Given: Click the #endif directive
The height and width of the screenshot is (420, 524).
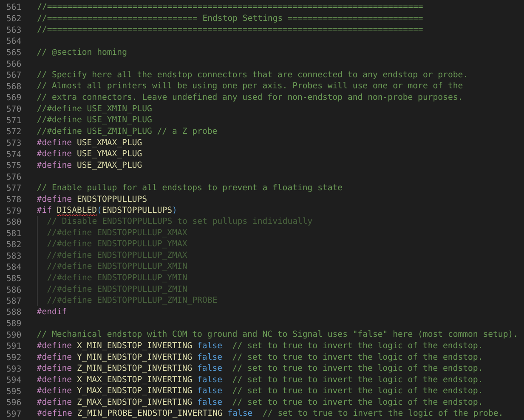Looking at the screenshot, I should [51, 312].
